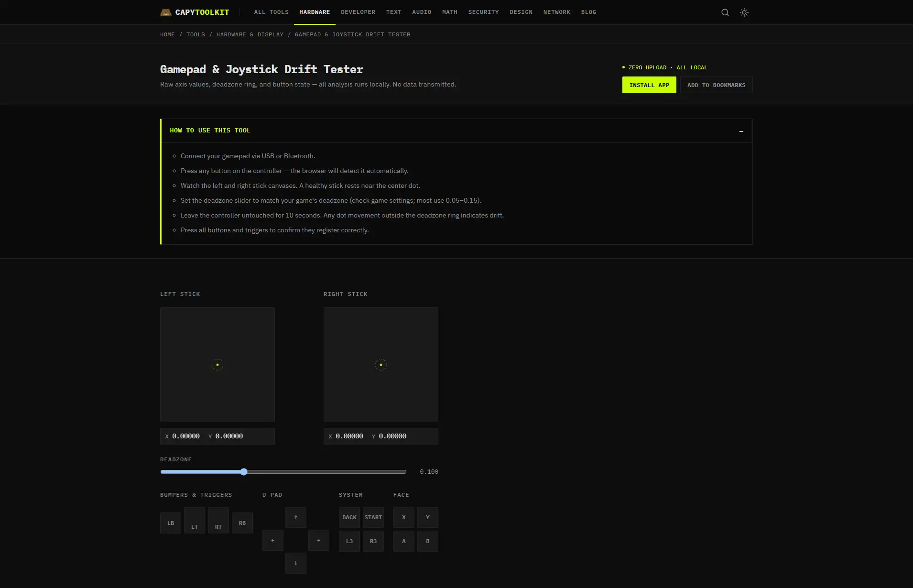Screen dimensions: 913x588
Task: Open the Math tools category
Action: (450, 12)
